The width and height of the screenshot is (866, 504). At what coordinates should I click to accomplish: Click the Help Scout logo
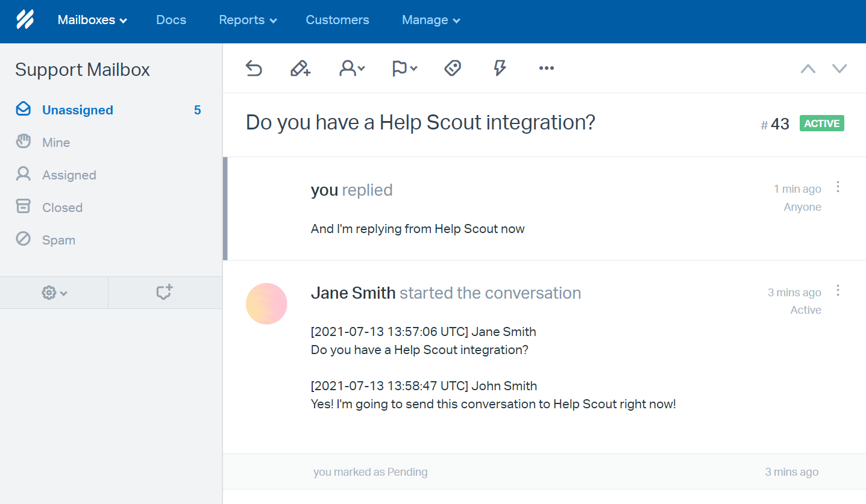pyautogui.click(x=25, y=20)
